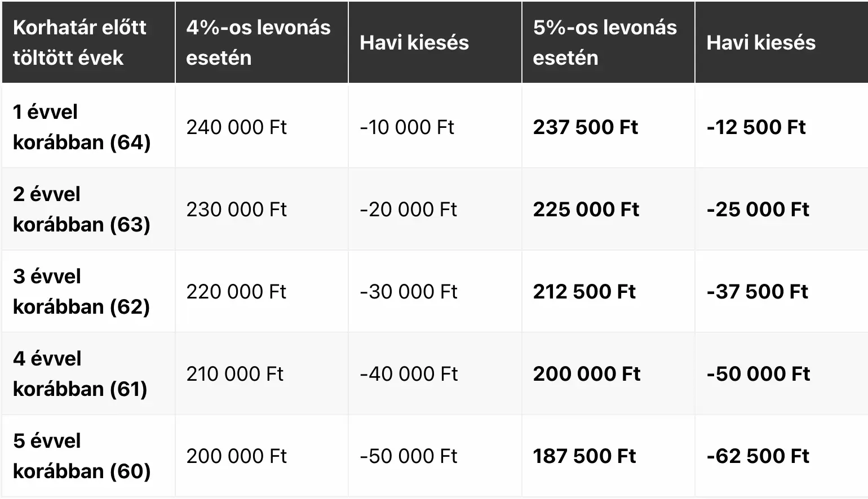Click the bold 225 000 Ft value
This screenshot has height=499, width=868.
point(586,210)
